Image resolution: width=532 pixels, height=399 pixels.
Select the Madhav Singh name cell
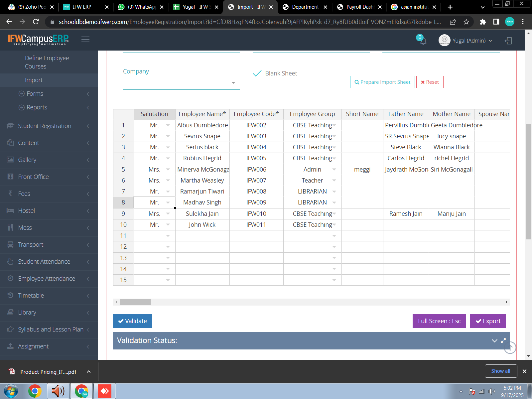tap(202, 202)
